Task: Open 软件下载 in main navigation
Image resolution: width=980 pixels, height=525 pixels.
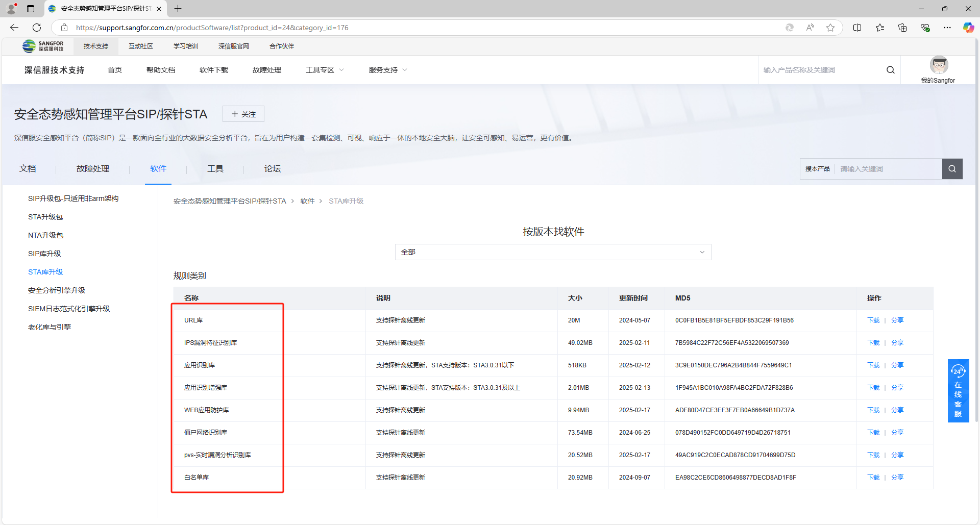Action: pyautogui.click(x=214, y=70)
